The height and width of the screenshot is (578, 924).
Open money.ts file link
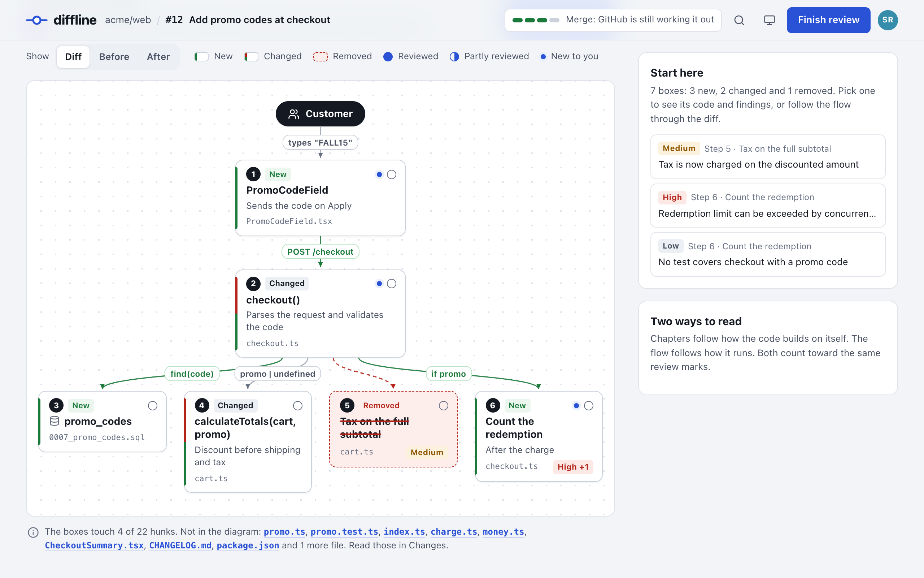coord(503,532)
